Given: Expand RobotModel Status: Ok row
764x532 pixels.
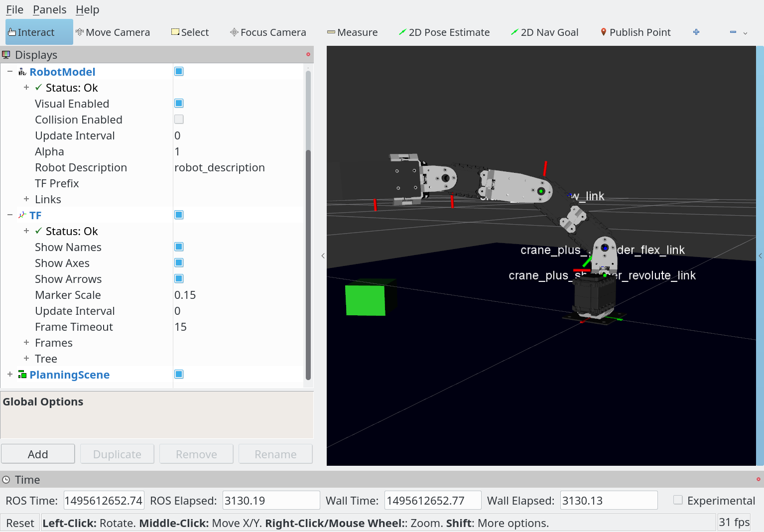Looking at the screenshot, I should coord(26,87).
